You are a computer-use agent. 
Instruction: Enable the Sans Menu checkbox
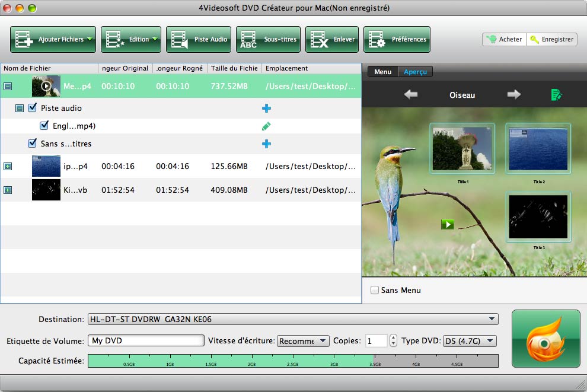(x=375, y=290)
